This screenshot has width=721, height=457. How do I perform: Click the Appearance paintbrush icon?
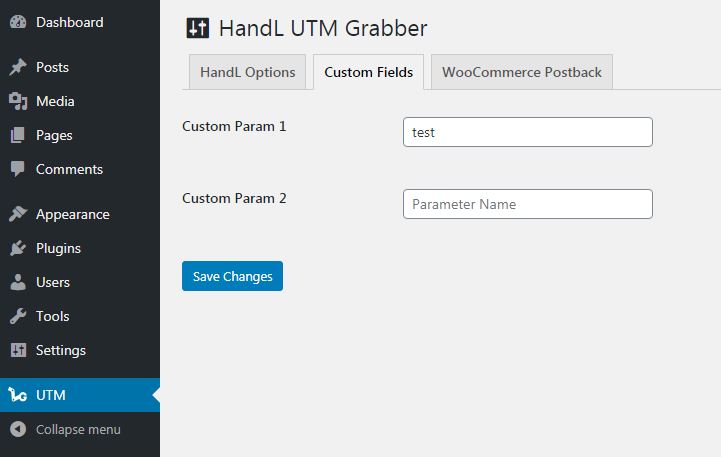(18, 214)
